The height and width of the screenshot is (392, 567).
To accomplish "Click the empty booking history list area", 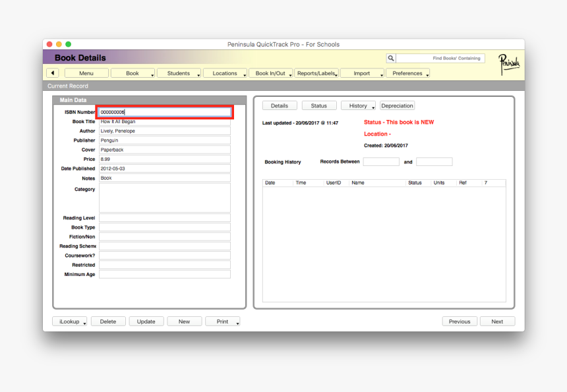I will coord(384,244).
